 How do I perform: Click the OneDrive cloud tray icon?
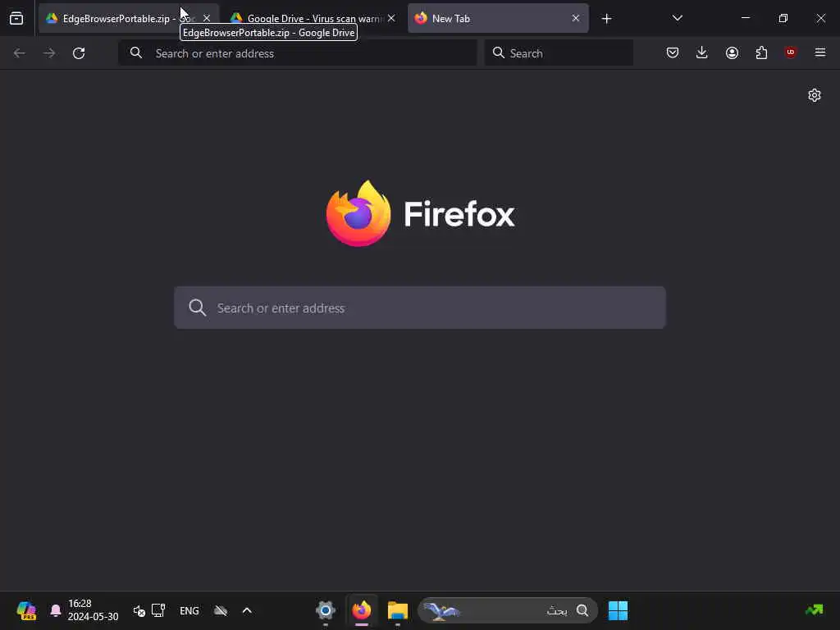coord(221,610)
